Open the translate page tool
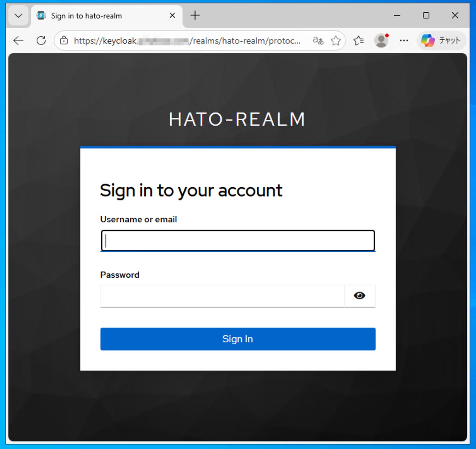476x449 pixels. pyautogui.click(x=318, y=40)
